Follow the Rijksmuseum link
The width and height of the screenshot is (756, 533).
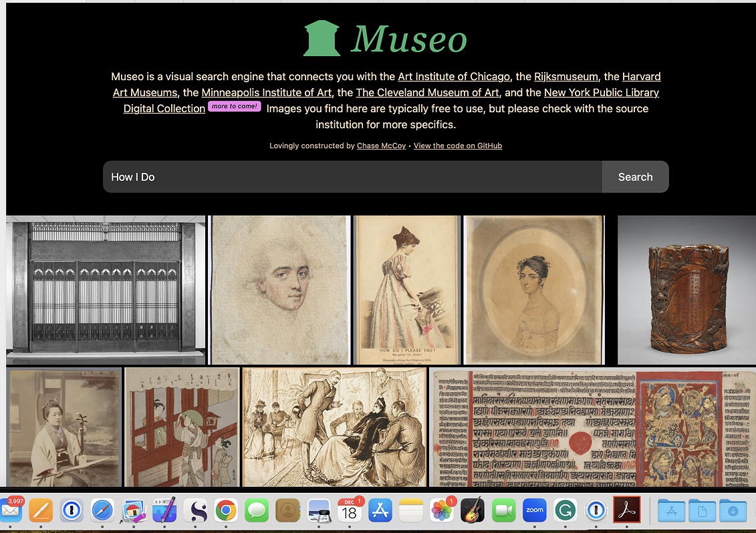pos(566,77)
